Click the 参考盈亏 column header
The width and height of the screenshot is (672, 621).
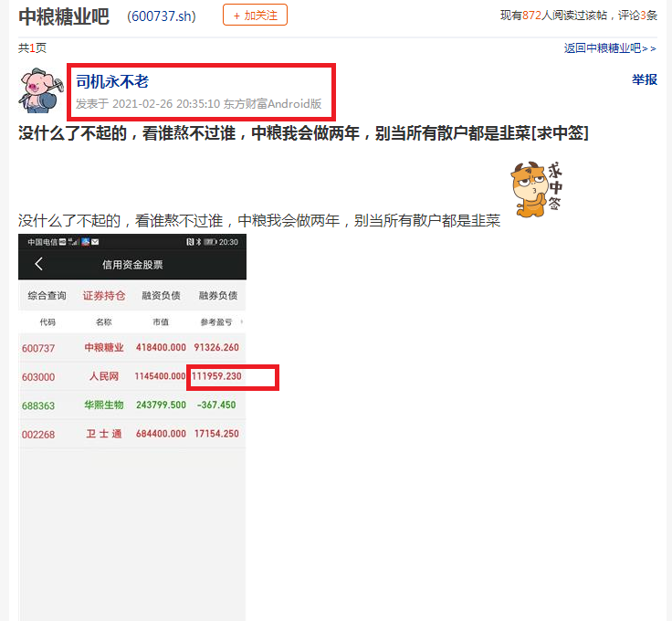(216, 322)
